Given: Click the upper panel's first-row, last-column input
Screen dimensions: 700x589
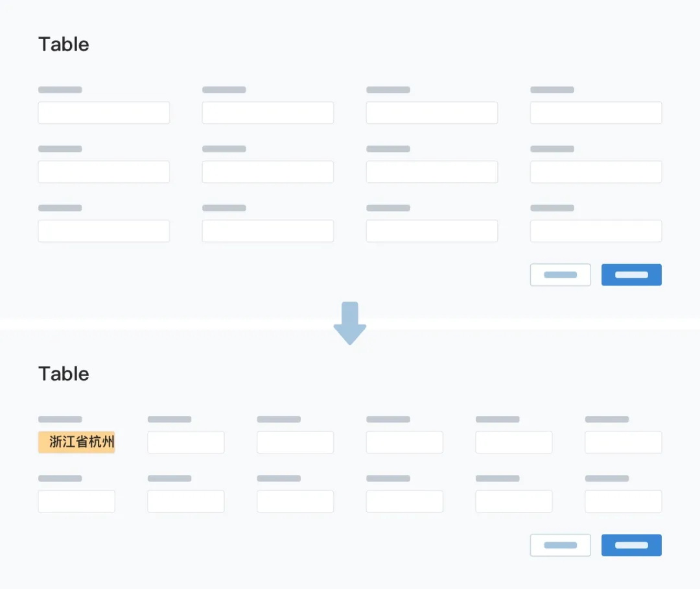Looking at the screenshot, I should click(596, 113).
